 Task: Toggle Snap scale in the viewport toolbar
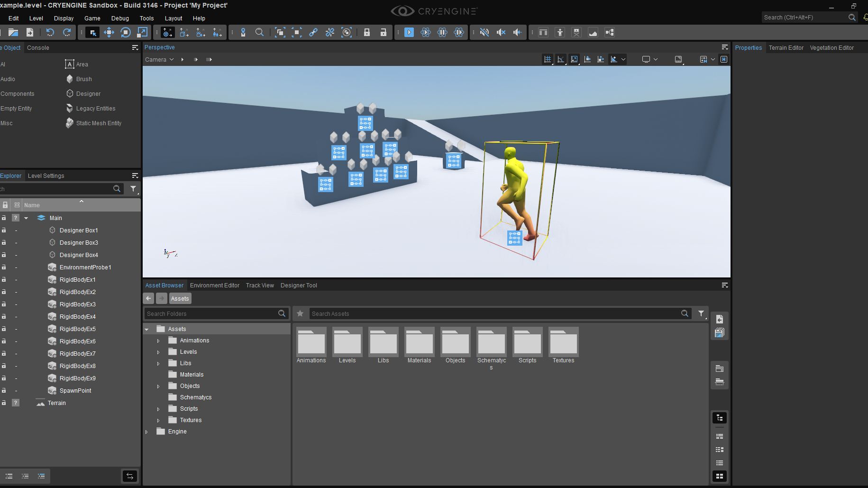574,59
